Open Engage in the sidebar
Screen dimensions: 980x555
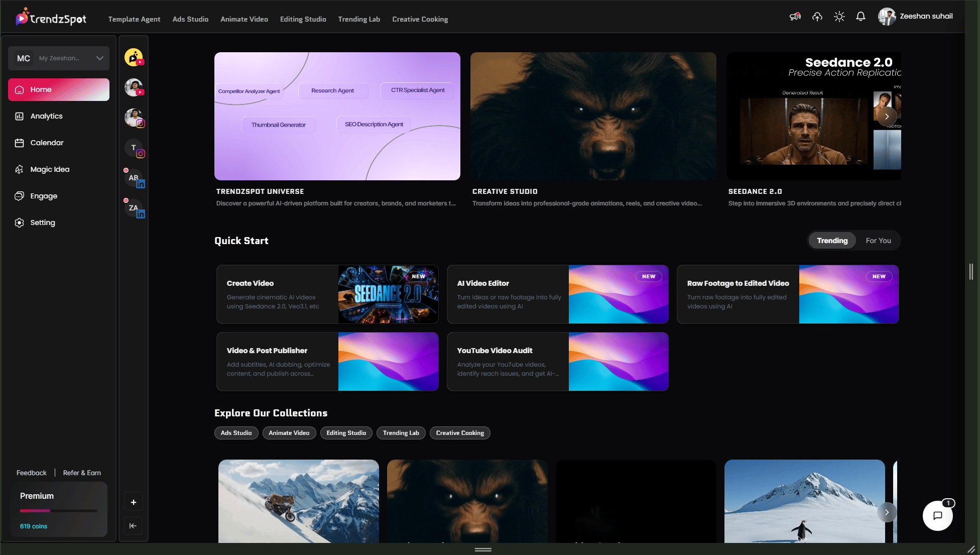coord(59,196)
